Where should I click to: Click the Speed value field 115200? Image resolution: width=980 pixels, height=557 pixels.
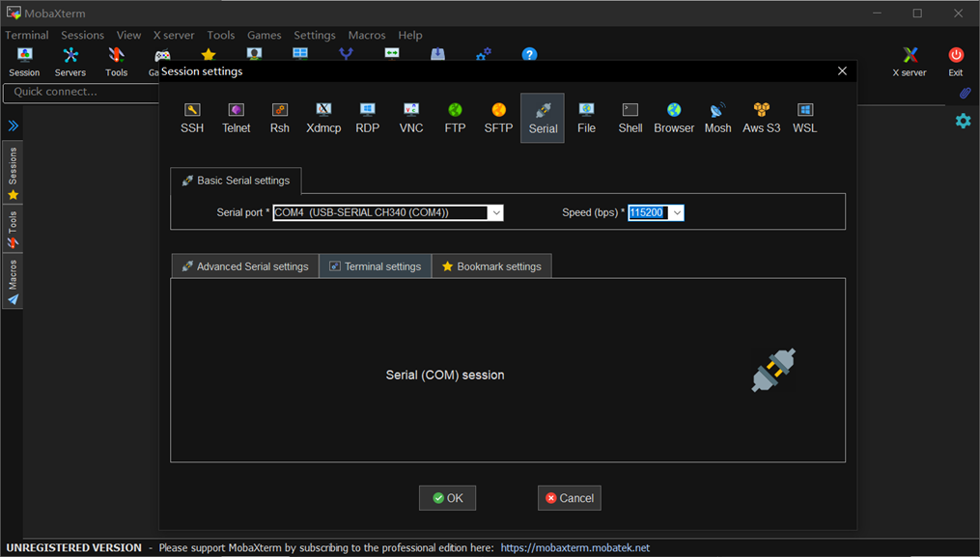(x=648, y=212)
